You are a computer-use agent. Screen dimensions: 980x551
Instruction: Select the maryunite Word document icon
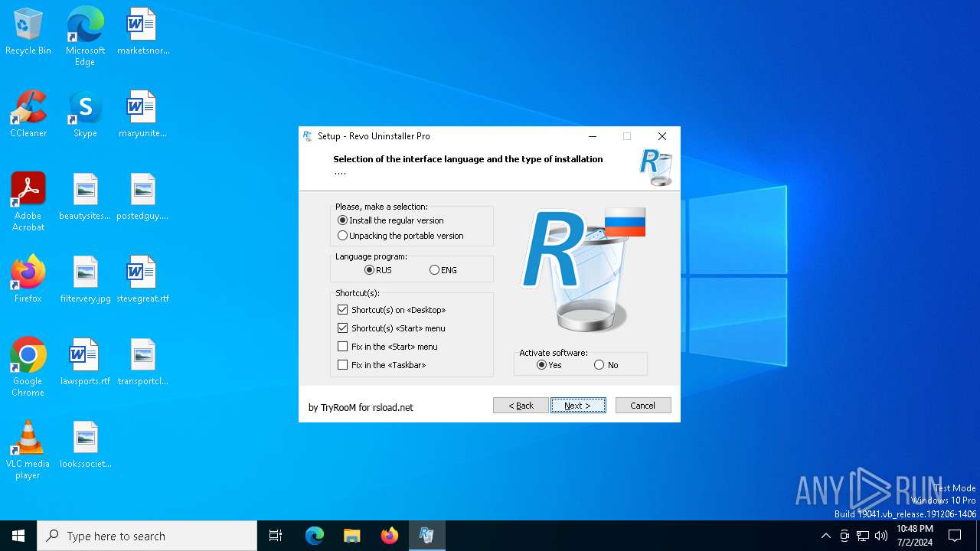143,115
